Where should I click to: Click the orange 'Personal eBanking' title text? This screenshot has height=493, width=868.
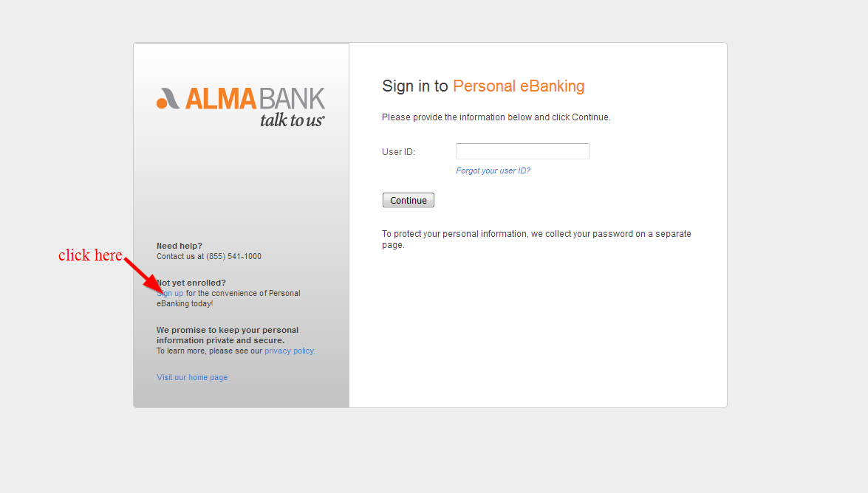(519, 86)
